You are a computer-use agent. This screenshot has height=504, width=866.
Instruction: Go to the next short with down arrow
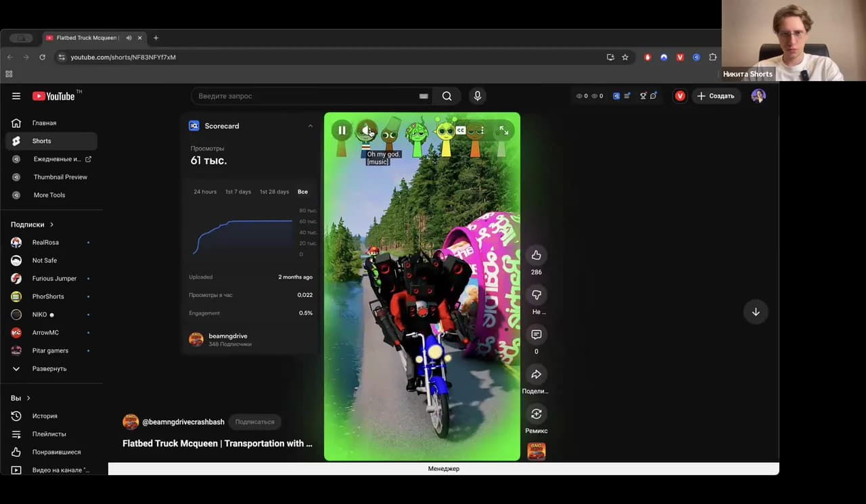pyautogui.click(x=756, y=312)
